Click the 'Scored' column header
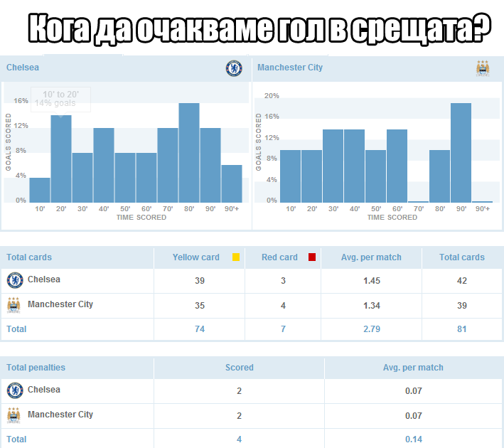The image size is (504, 448). coord(239,367)
